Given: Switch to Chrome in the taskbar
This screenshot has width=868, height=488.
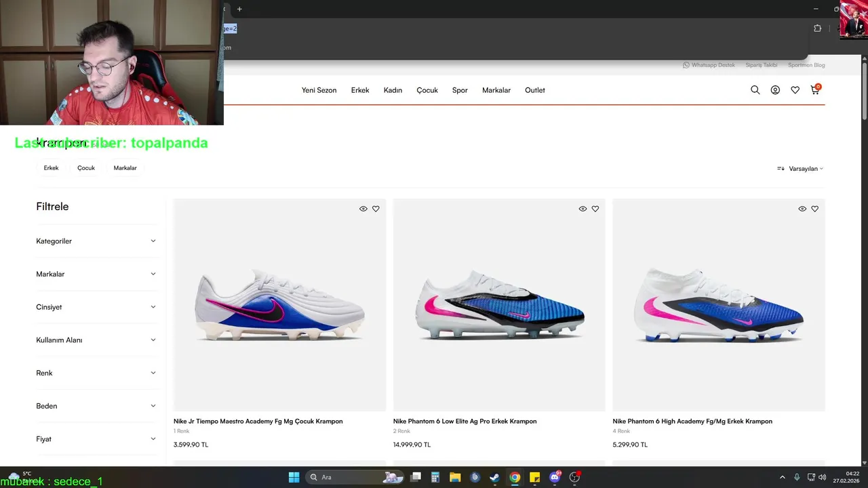Looking at the screenshot, I should pos(515,477).
